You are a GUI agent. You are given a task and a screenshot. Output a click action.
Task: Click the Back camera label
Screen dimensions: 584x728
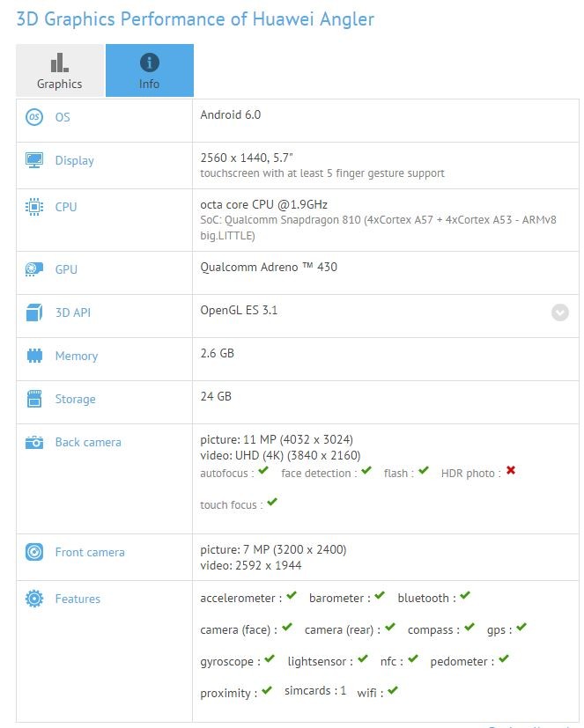tap(88, 443)
